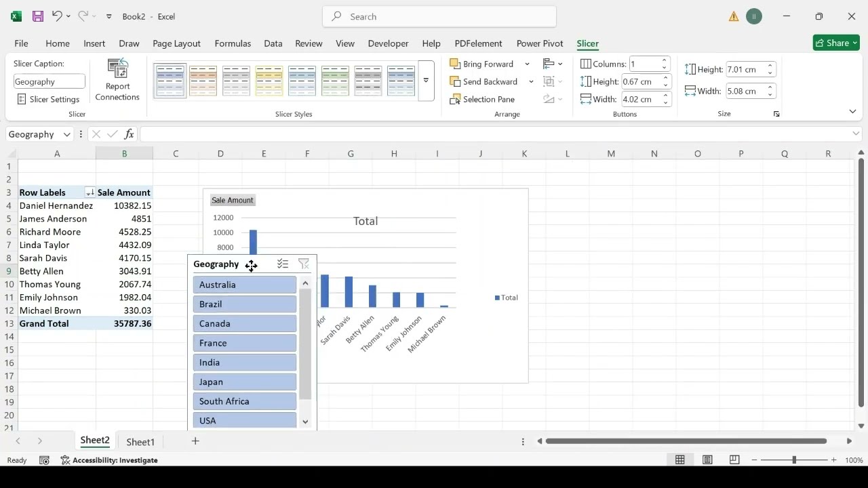Switch to Page Break Preview
The image size is (868, 488).
point(734,460)
